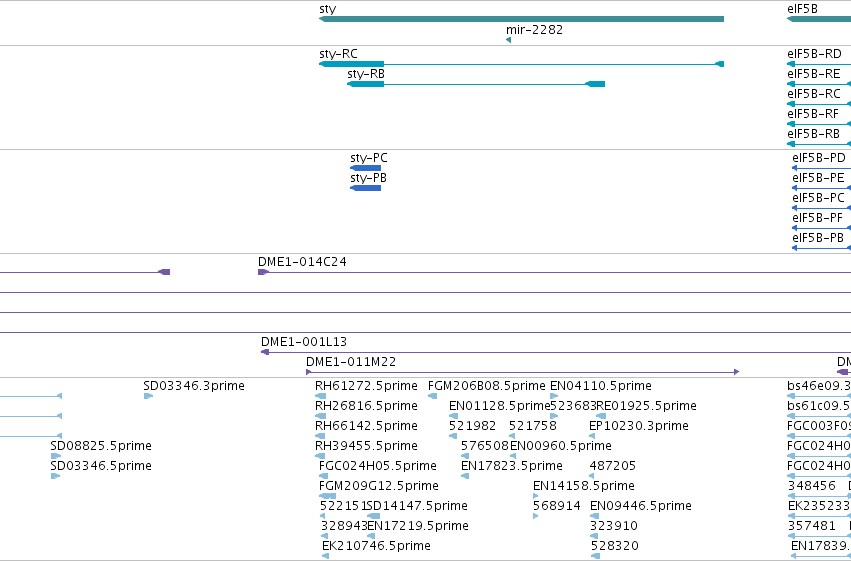The image size is (851, 561).
Task: Click the eIF5B-PB protein label
Action: coord(818,238)
